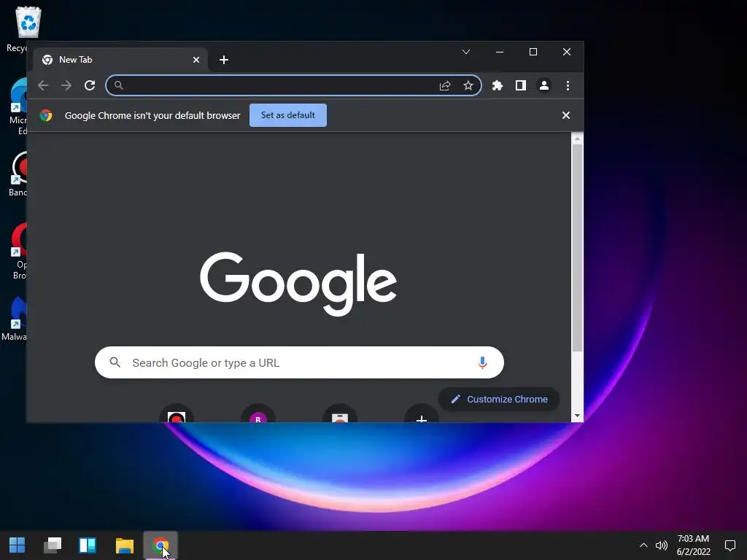The width and height of the screenshot is (747, 560).
Task: Click the scrollbar up arrow in Chrome
Action: (577, 139)
